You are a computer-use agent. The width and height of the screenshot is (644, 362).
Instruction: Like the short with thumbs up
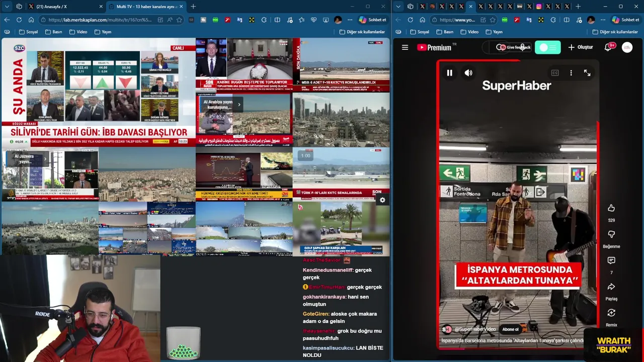(611, 208)
